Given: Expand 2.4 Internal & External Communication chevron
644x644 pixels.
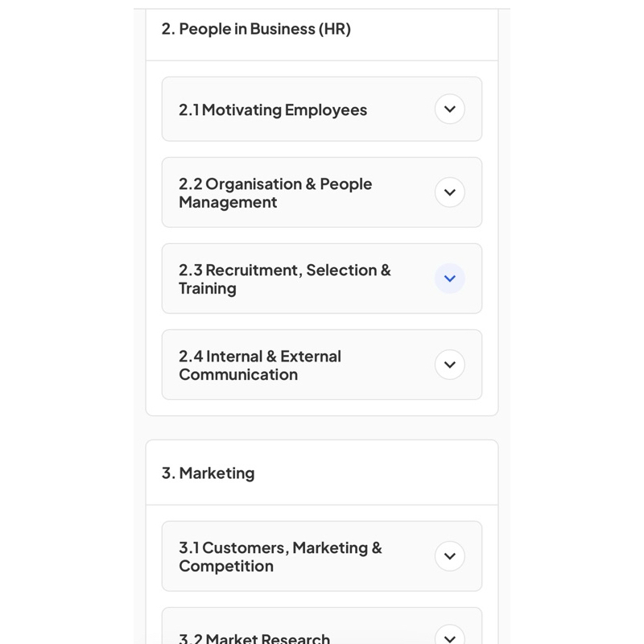Looking at the screenshot, I should click(450, 365).
